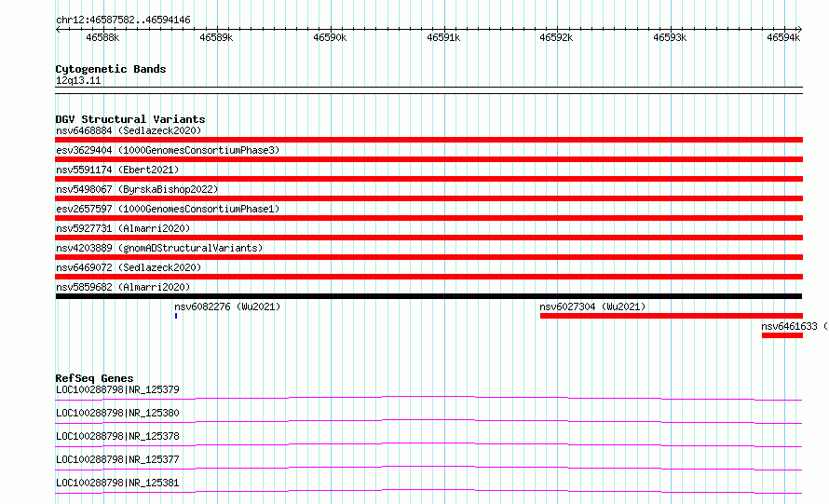The image size is (829, 504).
Task: Open transcript LOC100288798|NR_125378 label
Action: click(x=117, y=436)
